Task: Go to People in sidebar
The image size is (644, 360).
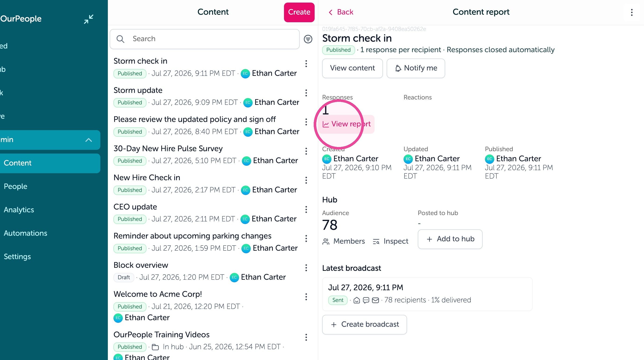Action: coord(15,186)
